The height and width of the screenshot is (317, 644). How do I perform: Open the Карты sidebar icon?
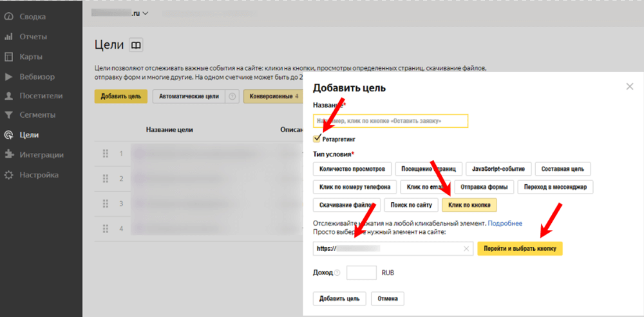coord(8,56)
